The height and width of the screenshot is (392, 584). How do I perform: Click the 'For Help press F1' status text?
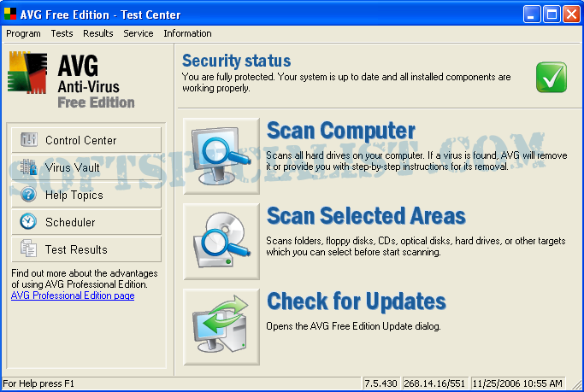pyautogui.click(x=38, y=383)
